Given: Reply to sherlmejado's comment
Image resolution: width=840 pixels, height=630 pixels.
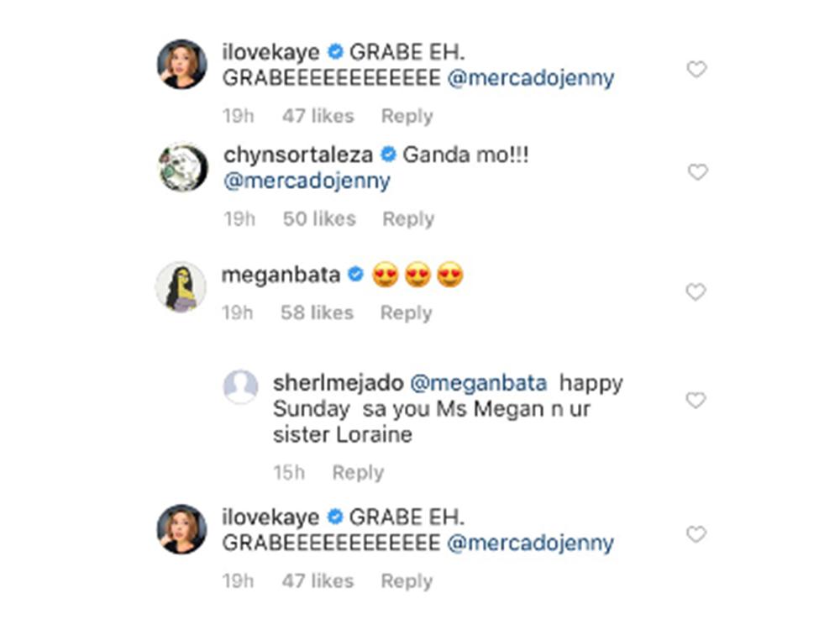Looking at the screenshot, I should (358, 473).
